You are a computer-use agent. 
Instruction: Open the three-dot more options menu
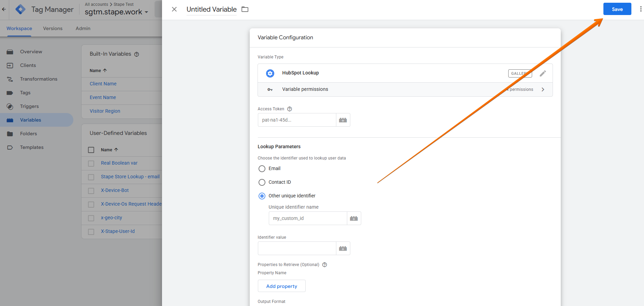coord(641,9)
